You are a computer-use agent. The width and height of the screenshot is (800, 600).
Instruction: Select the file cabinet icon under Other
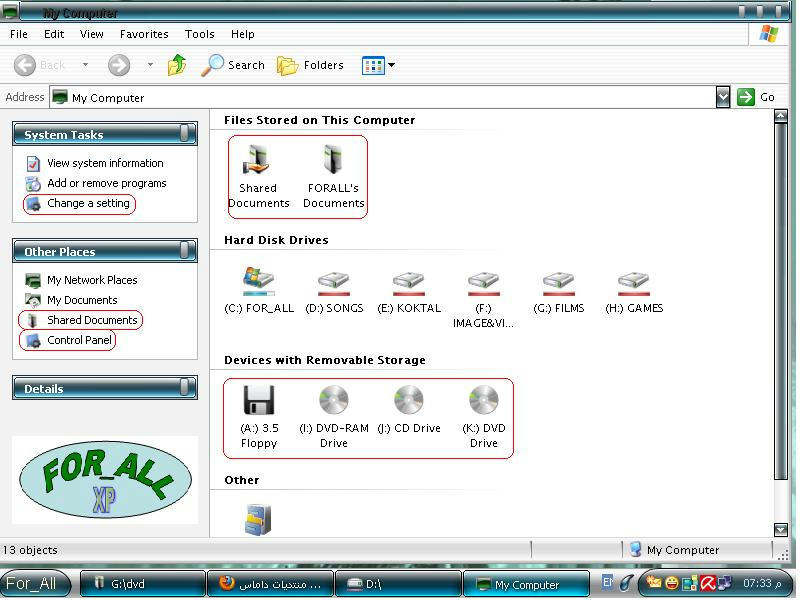tap(258, 520)
